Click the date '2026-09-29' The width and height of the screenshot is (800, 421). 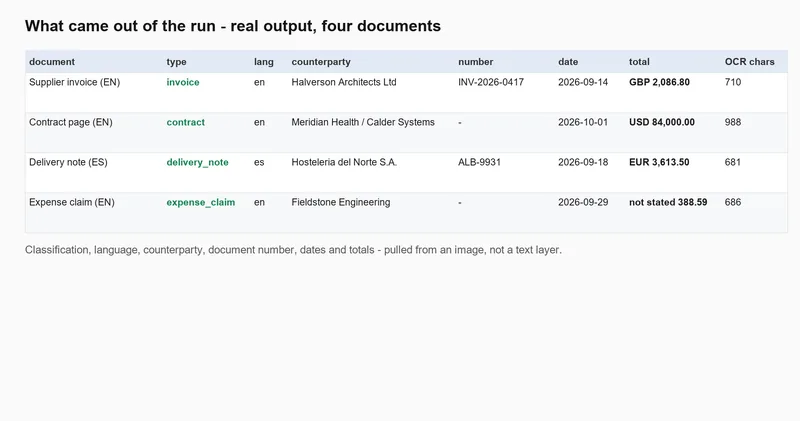pos(583,202)
